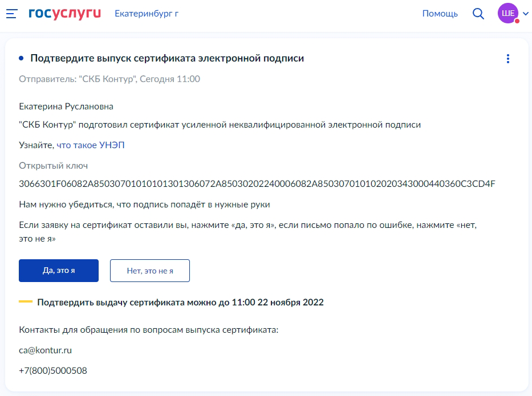Select the contact email ca@kontur.ru
This screenshot has width=532, height=396.
46,350
